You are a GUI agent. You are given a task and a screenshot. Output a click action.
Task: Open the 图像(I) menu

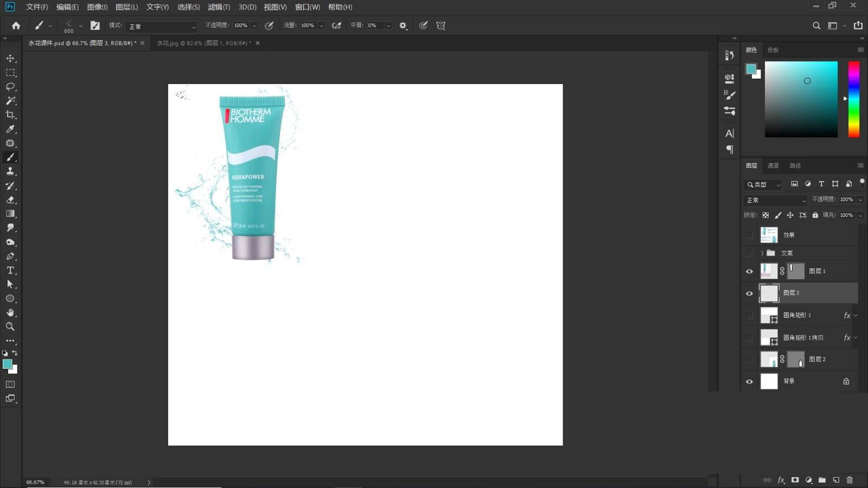point(98,7)
